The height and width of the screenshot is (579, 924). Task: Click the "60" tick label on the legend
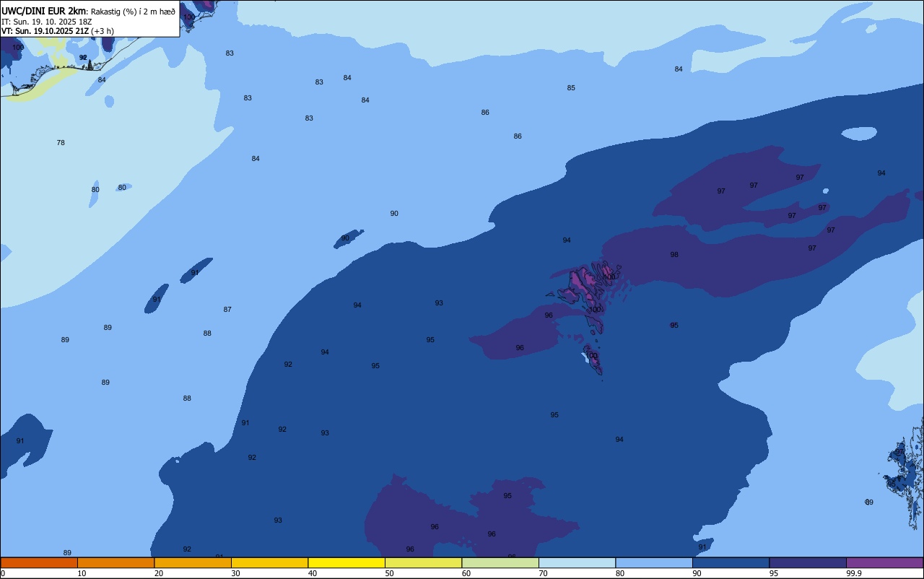click(466, 573)
